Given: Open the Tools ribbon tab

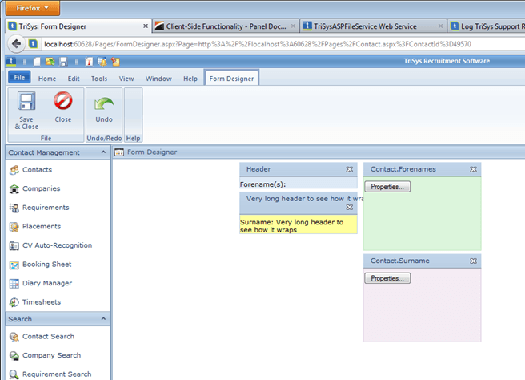Looking at the screenshot, I should point(99,78).
